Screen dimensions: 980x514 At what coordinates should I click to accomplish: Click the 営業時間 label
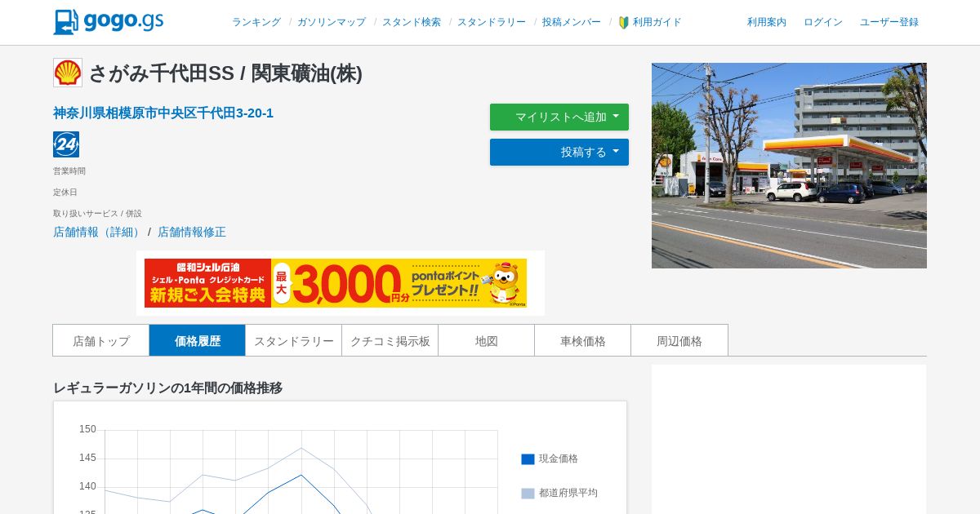point(69,171)
